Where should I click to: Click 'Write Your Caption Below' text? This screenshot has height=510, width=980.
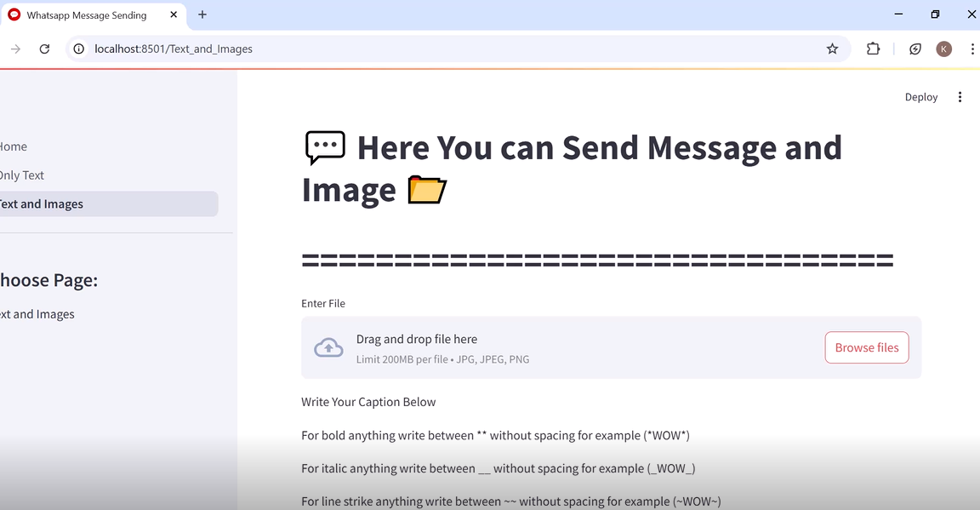(x=368, y=402)
